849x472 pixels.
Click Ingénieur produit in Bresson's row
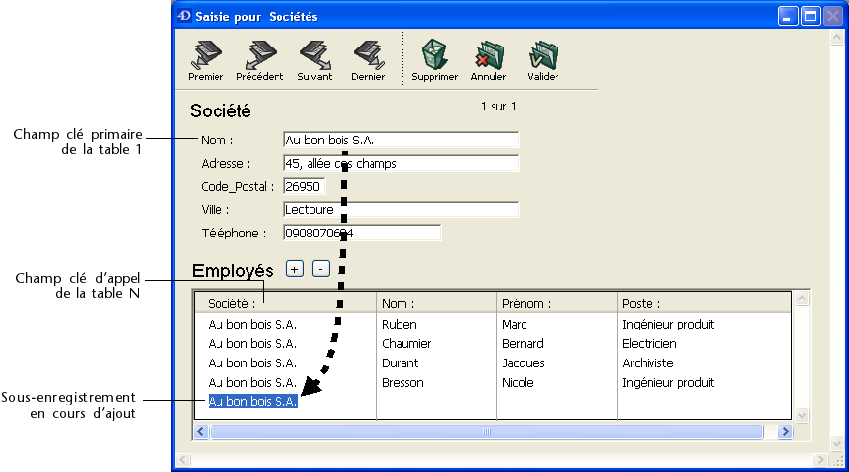click(668, 383)
